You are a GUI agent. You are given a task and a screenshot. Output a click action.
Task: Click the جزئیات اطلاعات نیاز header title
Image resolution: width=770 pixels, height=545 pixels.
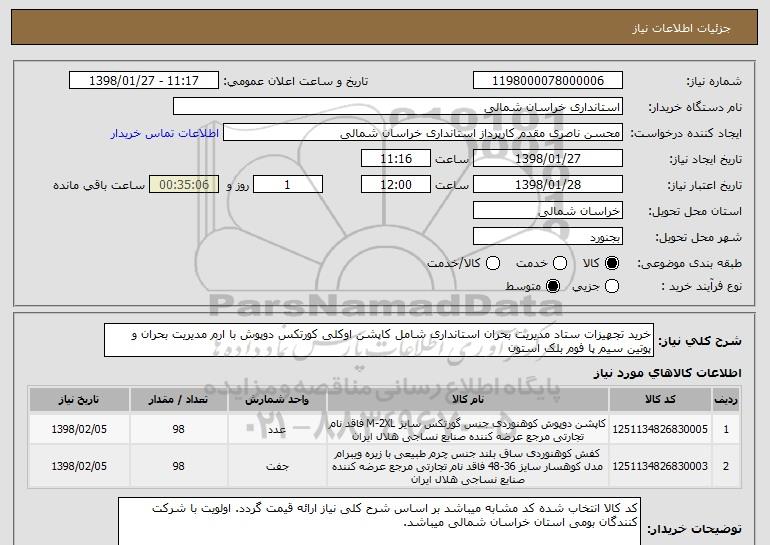coord(681,28)
